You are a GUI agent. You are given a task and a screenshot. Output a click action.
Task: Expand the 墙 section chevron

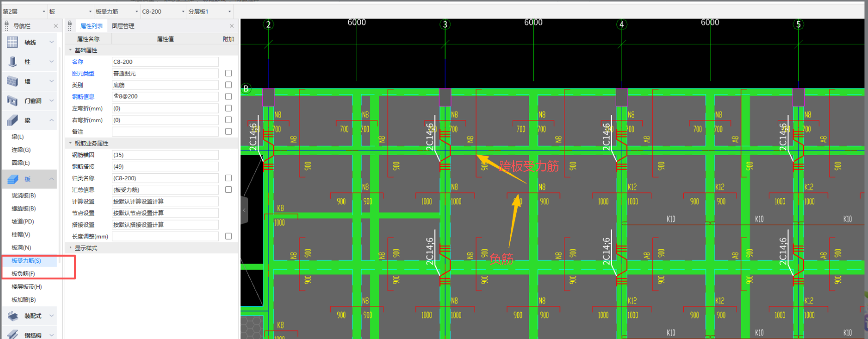(x=52, y=81)
